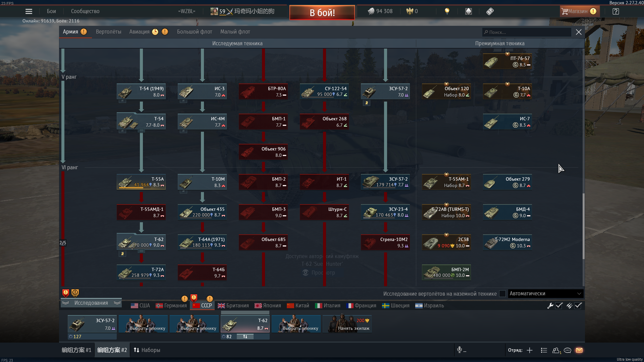The height and width of the screenshot is (362, 644).
Task: Click the gold warning shield above Исследования
Action: pyautogui.click(x=75, y=293)
